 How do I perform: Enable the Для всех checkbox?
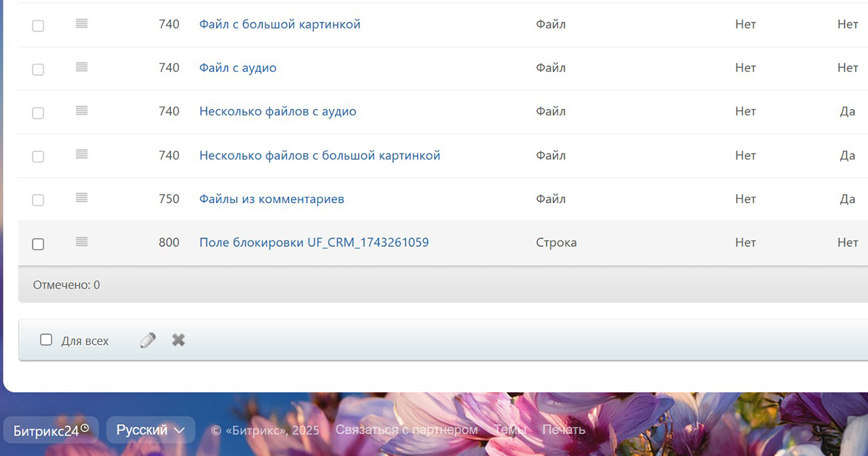46,340
